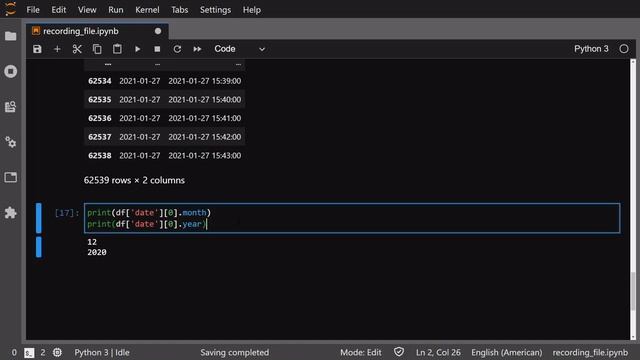Click the status bar terminals icon
Image resolution: width=640 pixels, height=360 pixels.
pos(29,353)
